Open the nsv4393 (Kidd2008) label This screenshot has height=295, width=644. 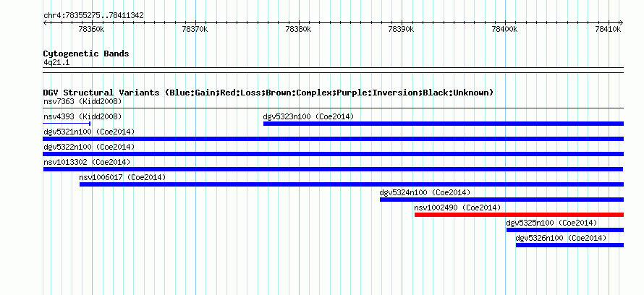[82, 116]
